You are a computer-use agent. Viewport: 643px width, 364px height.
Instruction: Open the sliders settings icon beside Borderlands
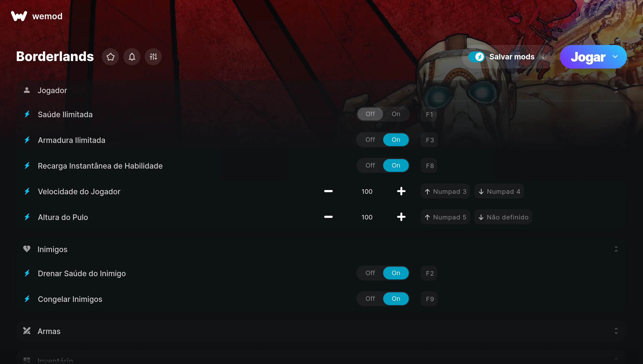(x=153, y=57)
